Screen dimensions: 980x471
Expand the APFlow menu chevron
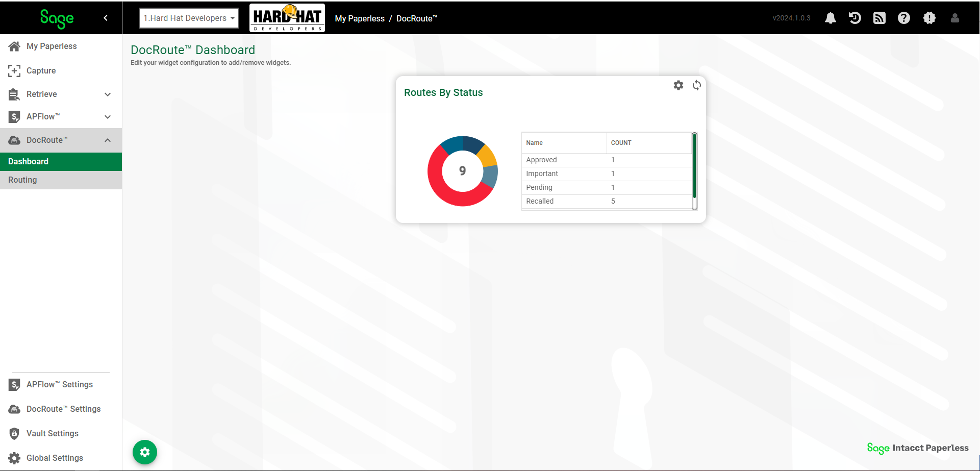click(x=108, y=117)
